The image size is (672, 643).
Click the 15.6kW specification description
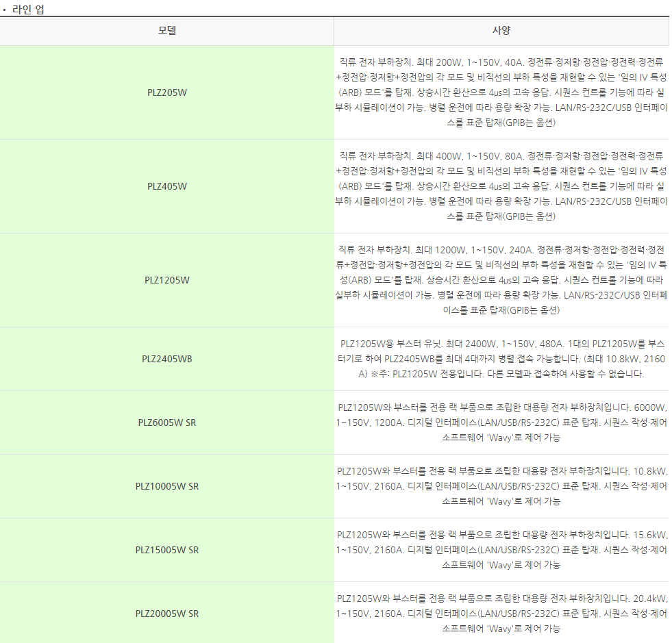501,550
